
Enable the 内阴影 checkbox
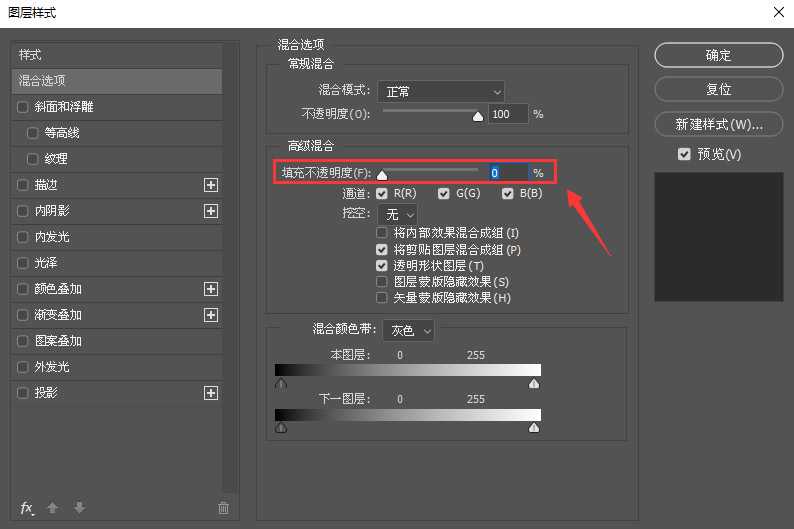[22, 211]
